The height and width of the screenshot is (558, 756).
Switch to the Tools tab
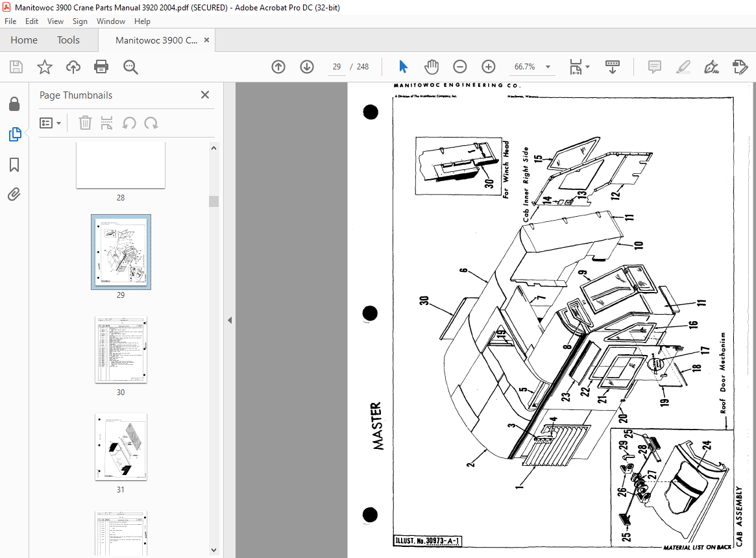(x=69, y=40)
